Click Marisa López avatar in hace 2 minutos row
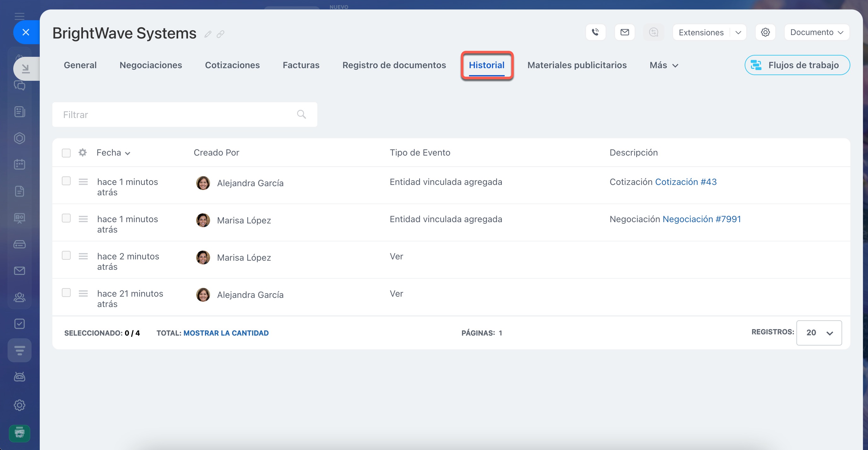This screenshot has width=868, height=450. (203, 258)
